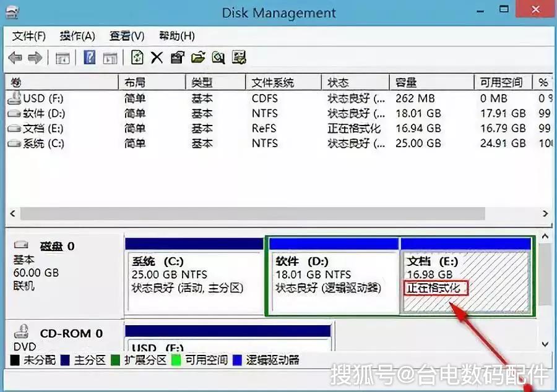Click the 磁盘 0 disk icon

click(x=21, y=245)
